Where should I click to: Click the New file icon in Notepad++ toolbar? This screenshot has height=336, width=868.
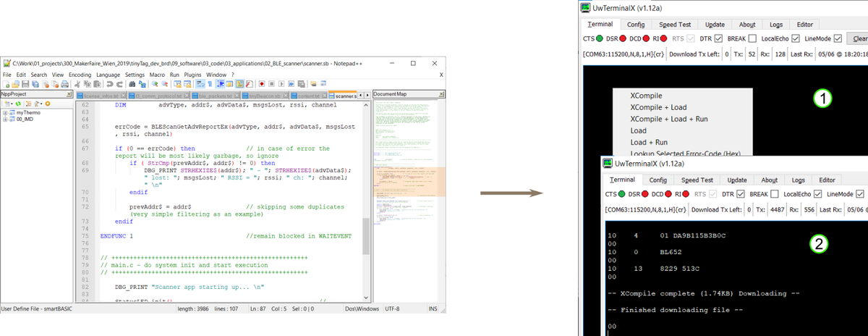[x=6, y=84]
